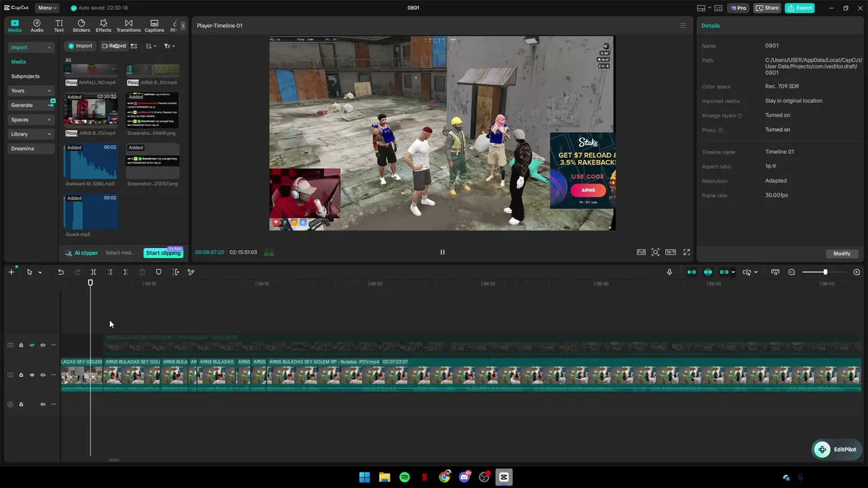The width and height of the screenshot is (868, 488).
Task: Open the Stickers tab
Action: click(x=81, y=26)
